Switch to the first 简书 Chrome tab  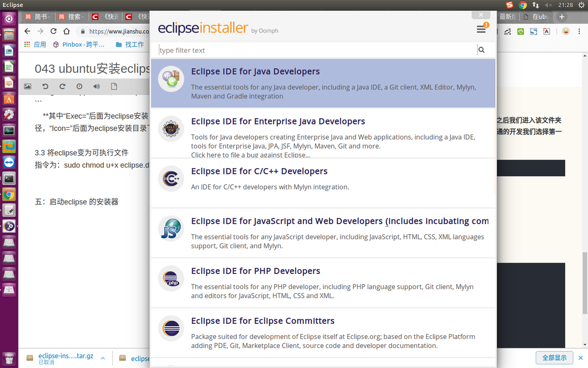37,17
